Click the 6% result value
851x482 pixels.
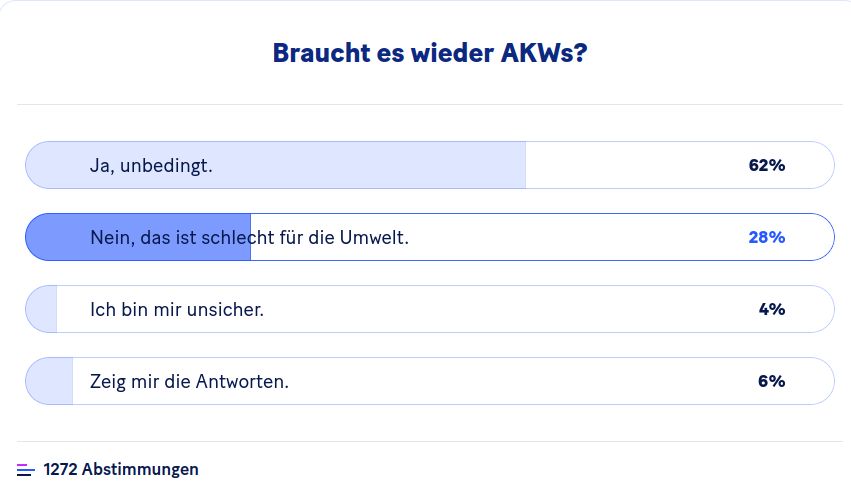771,381
